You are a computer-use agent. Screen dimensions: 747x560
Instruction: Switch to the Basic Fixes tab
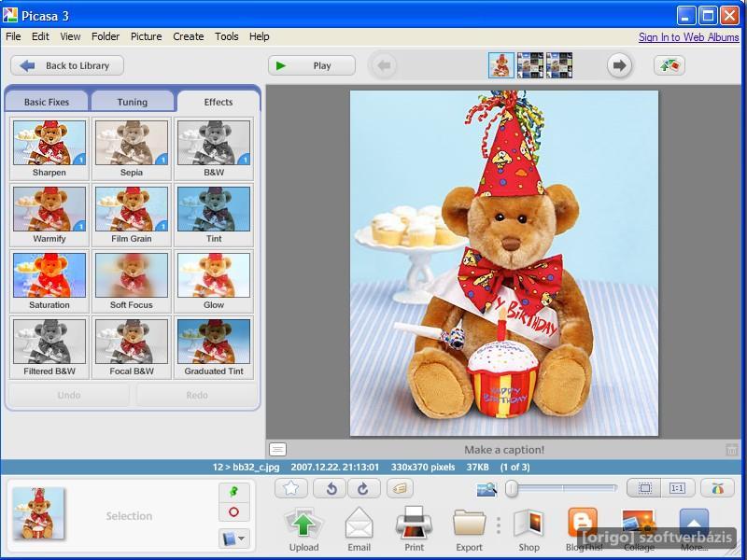point(47,102)
